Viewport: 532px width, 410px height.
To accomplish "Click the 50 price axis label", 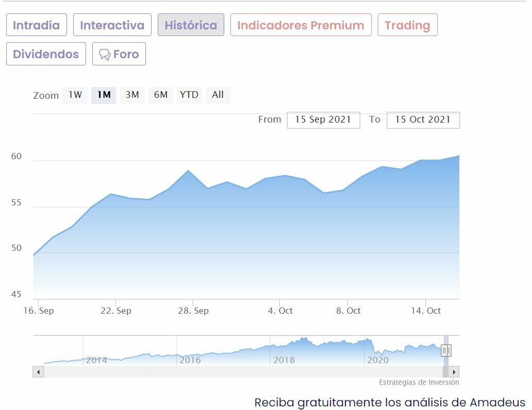I will (x=16, y=248).
